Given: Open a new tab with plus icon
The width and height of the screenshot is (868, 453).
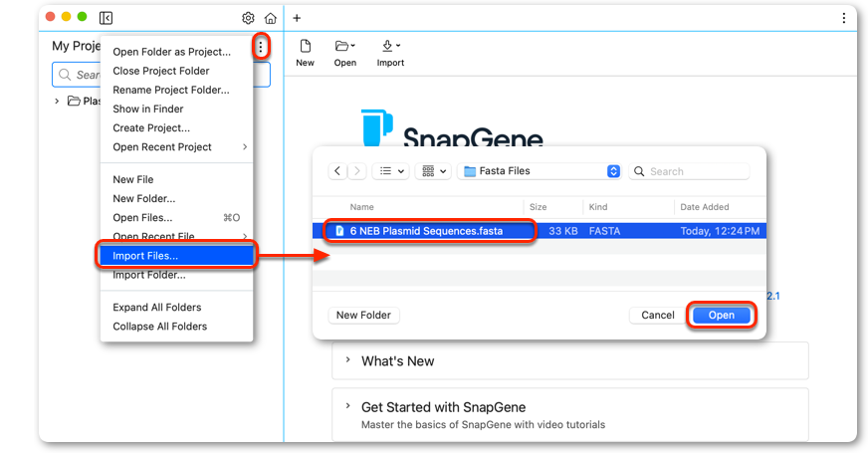Looking at the screenshot, I should click(297, 18).
